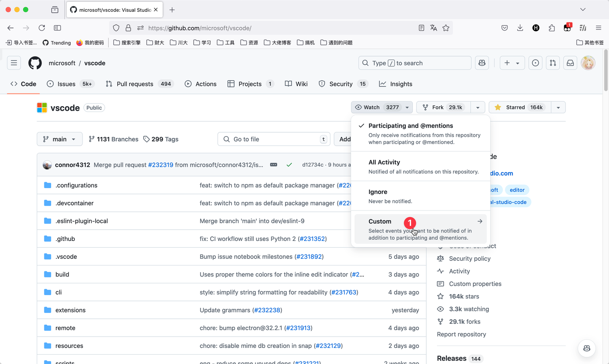Open the sidebar toggle in the browser toolbar

tap(58, 28)
